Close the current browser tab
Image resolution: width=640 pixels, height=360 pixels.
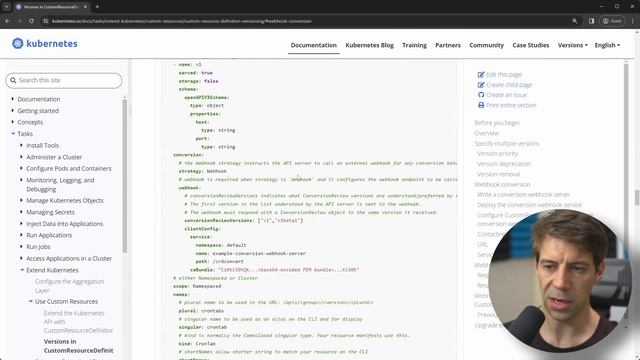pyautogui.click(x=85, y=7)
